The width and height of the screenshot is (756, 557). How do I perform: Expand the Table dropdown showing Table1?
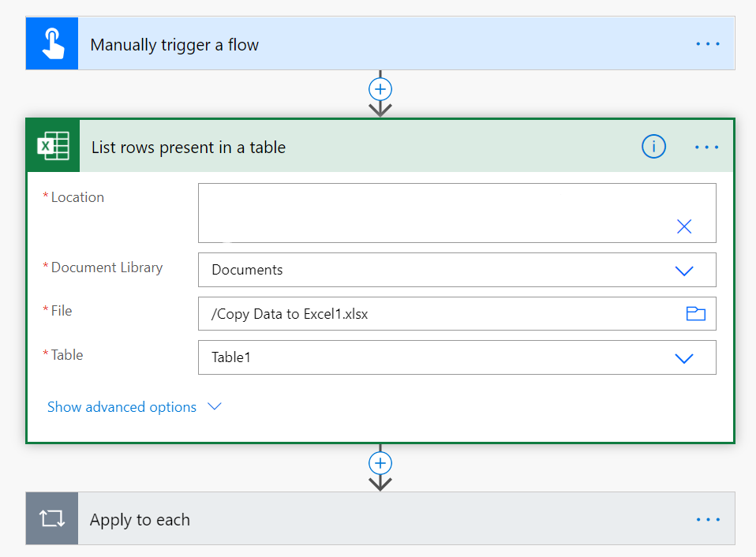[683, 358]
